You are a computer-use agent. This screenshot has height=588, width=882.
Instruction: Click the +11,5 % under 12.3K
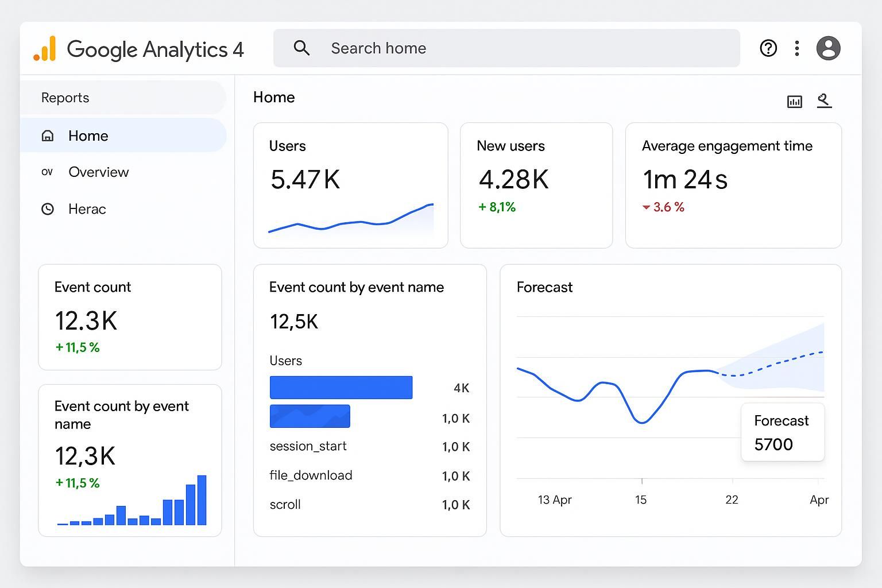click(x=78, y=347)
